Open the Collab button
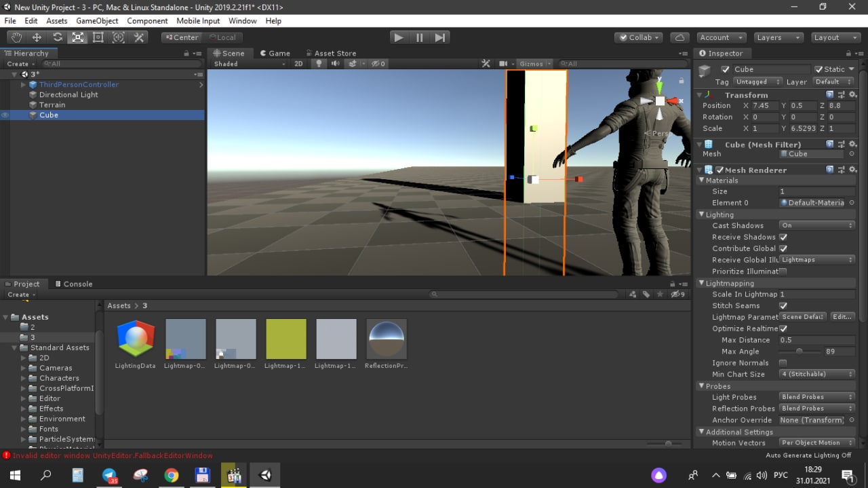Viewport: 868px width, 488px height. click(638, 37)
